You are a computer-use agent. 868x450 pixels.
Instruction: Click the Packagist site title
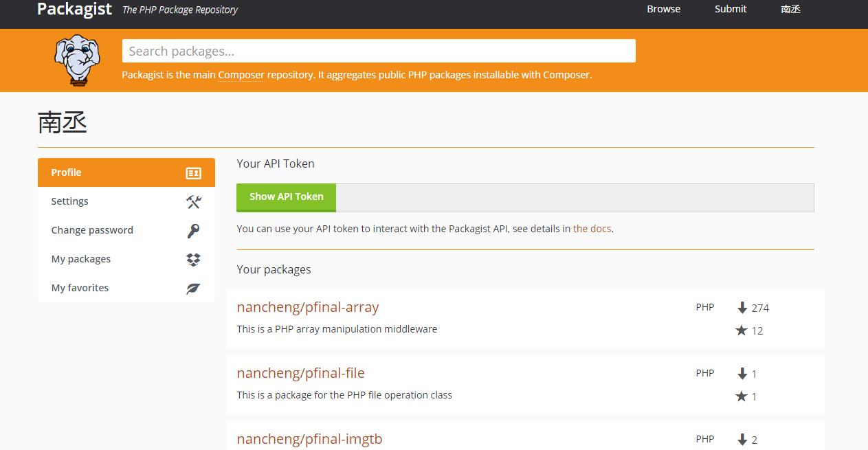coord(74,9)
